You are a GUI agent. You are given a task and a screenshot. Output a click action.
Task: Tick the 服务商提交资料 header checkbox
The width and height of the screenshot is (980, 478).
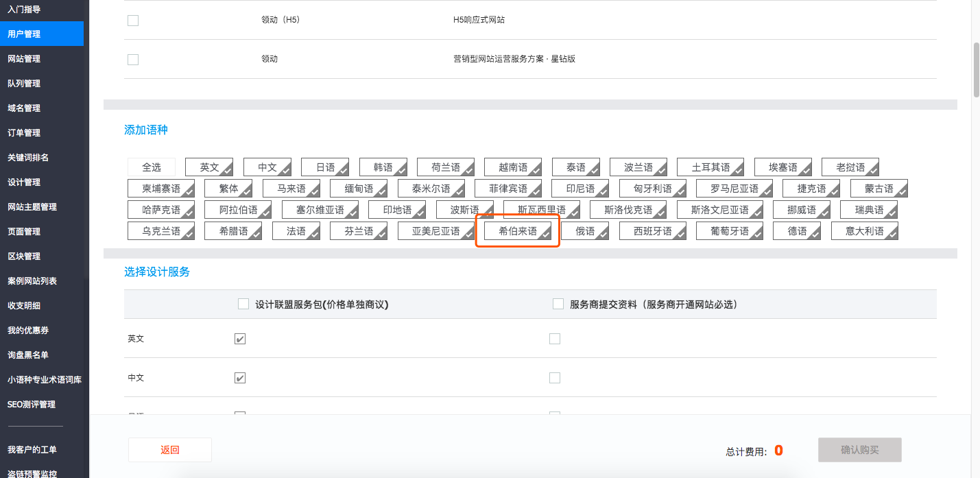click(x=558, y=304)
